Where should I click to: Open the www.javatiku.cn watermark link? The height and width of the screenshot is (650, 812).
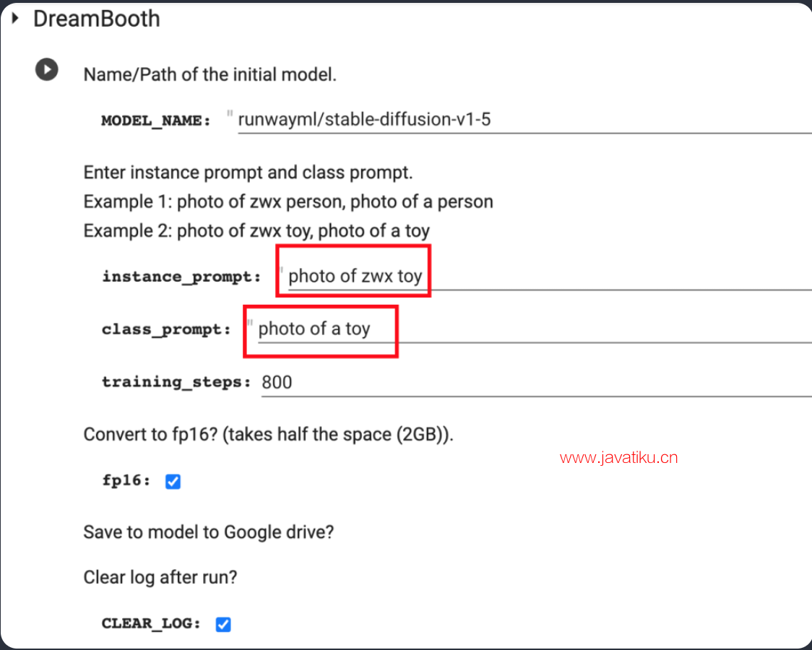(x=619, y=457)
